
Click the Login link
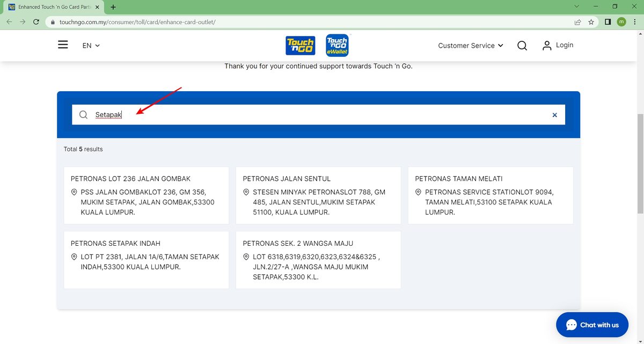[565, 45]
